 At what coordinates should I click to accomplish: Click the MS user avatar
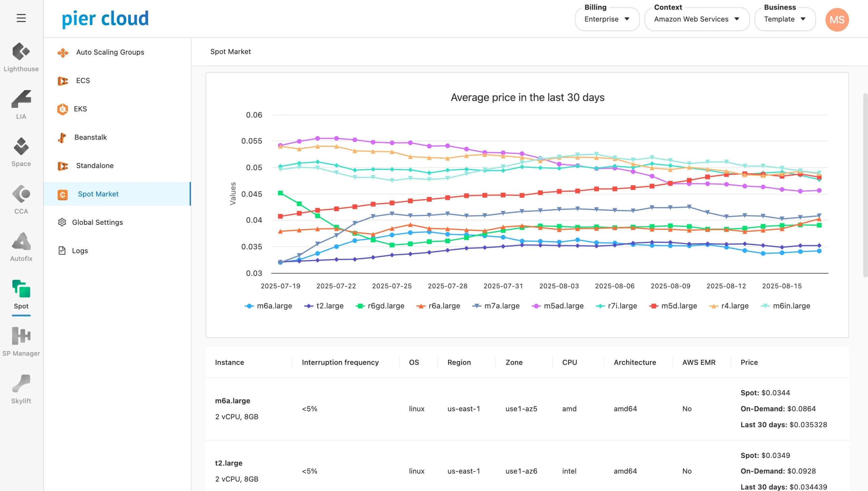[836, 20]
